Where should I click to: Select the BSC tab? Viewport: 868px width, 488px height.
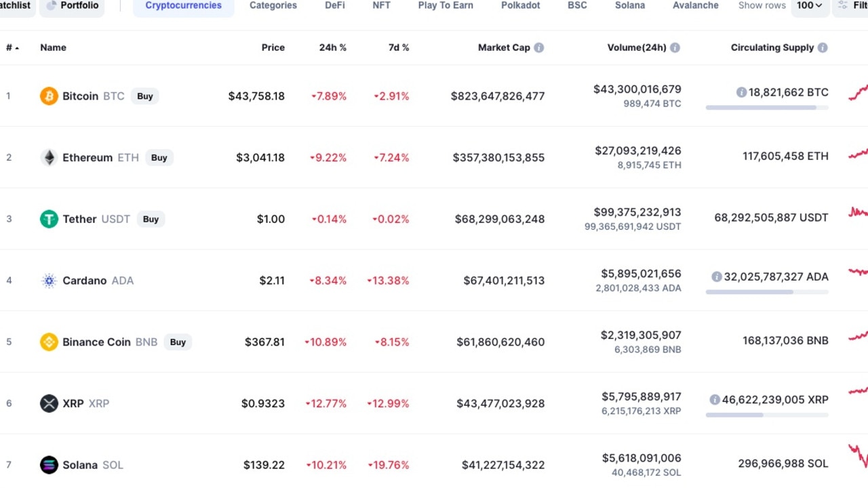[x=577, y=5]
